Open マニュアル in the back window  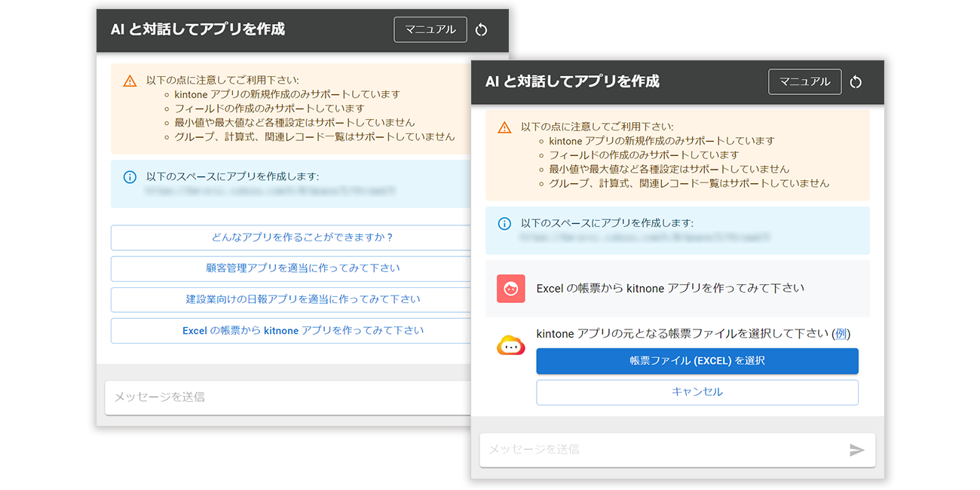click(430, 29)
